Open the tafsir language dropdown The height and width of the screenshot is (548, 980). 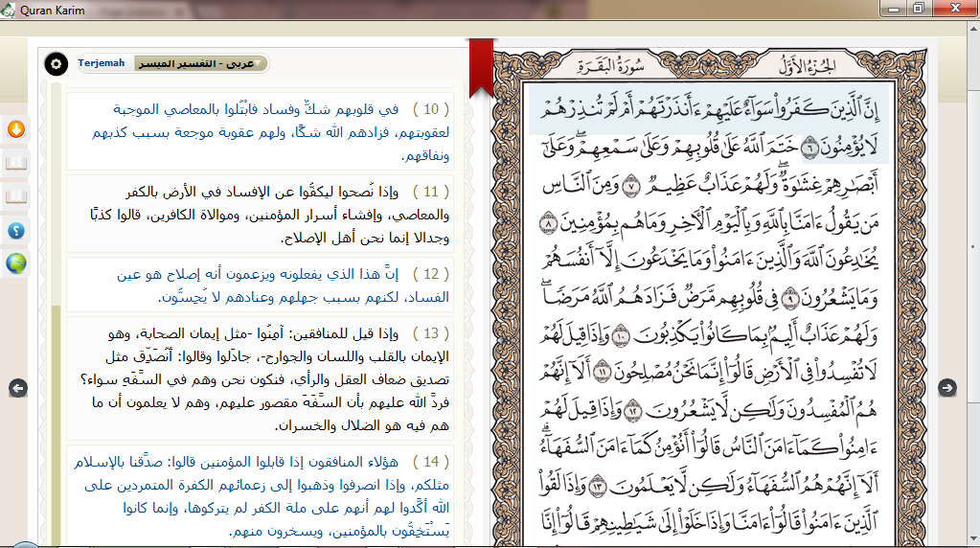(x=200, y=64)
